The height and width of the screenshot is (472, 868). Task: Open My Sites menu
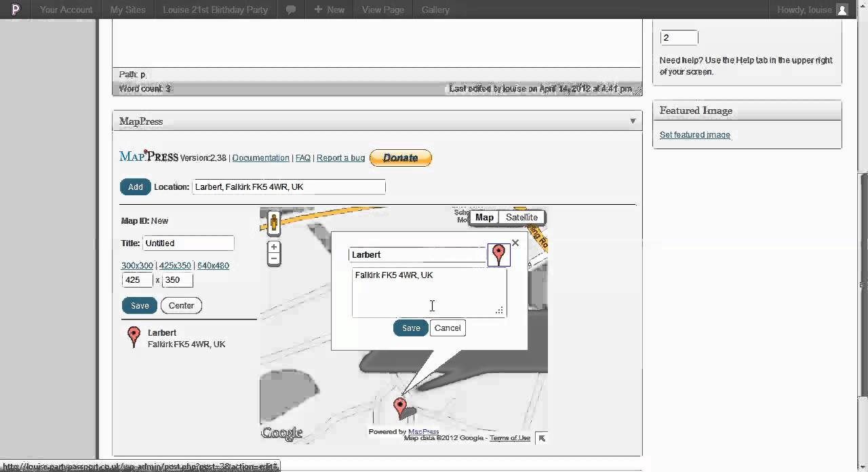coord(127,9)
